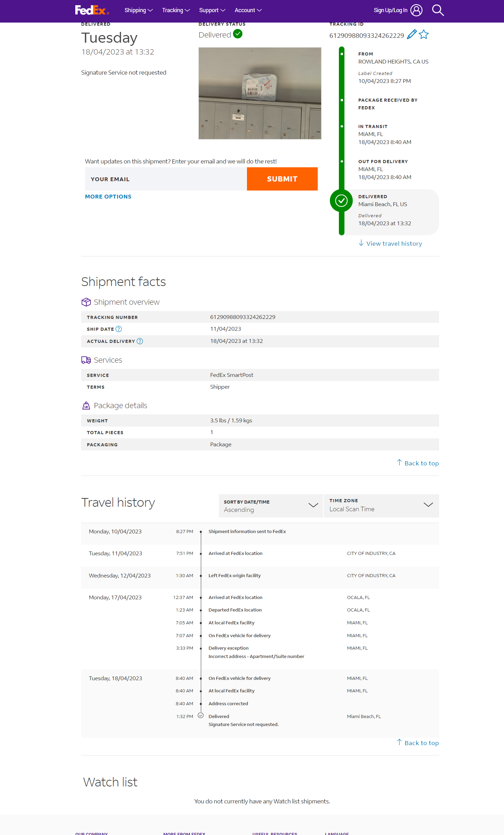Image resolution: width=504 pixels, height=835 pixels.
Task: Open the delivery proof photo
Action: coord(260,93)
